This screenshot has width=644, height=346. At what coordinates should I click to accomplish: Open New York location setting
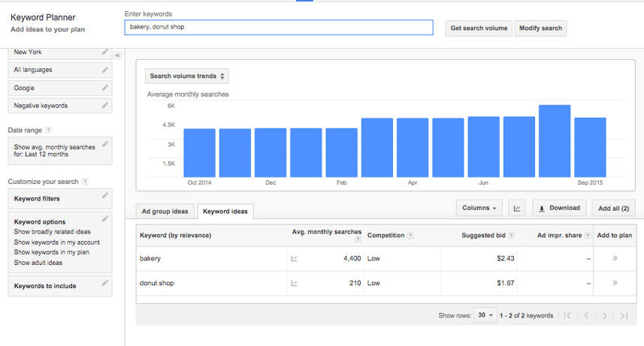pos(60,53)
